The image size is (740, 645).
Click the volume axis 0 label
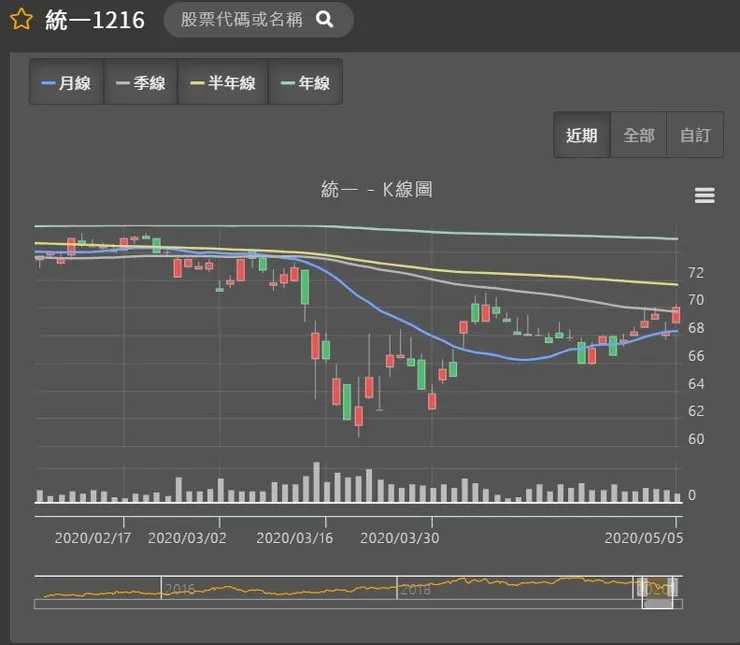point(692,495)
